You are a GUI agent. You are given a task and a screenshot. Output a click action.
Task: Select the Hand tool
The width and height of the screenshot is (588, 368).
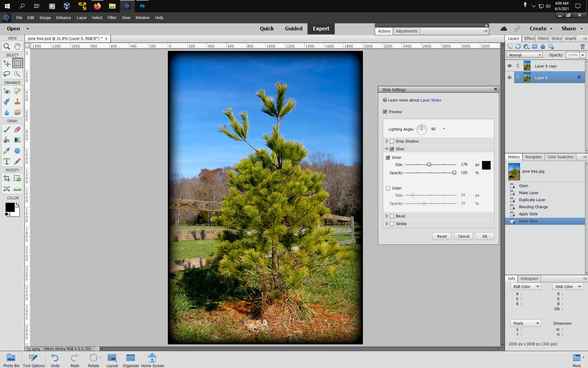[x=17, y=47]
